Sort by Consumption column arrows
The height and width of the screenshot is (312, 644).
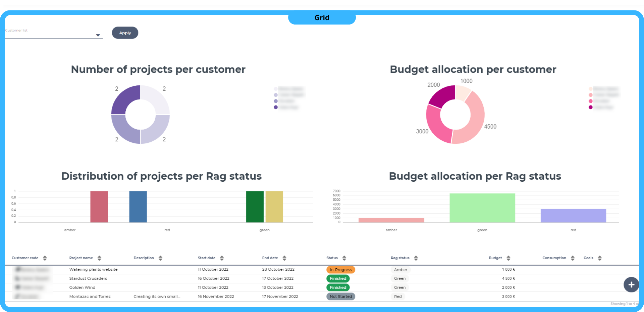coord(573,258)
